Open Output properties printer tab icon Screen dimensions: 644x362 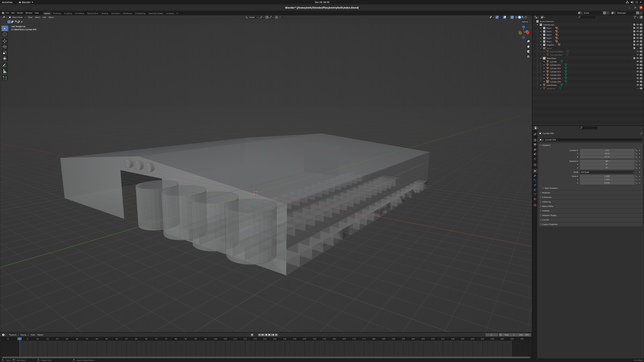[535, 145]
